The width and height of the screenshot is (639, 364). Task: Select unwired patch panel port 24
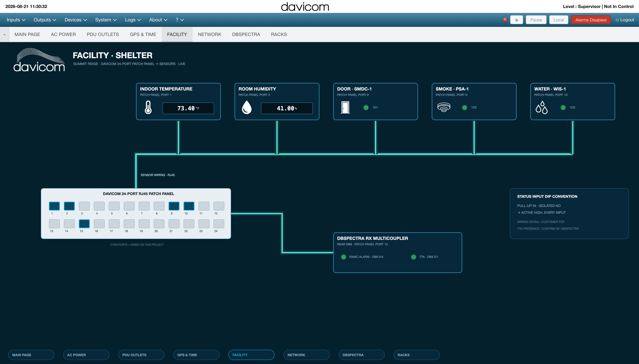click(x=219, y=224)
